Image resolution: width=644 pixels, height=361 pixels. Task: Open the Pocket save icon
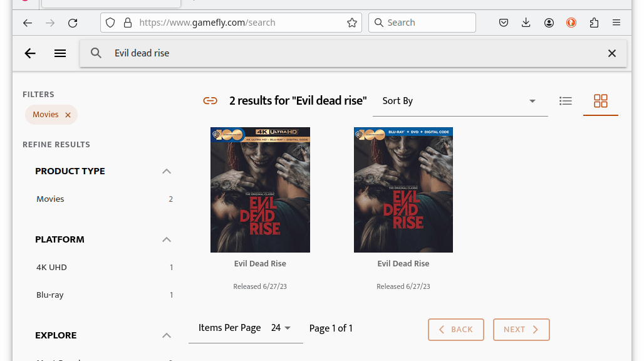(504, 23)
